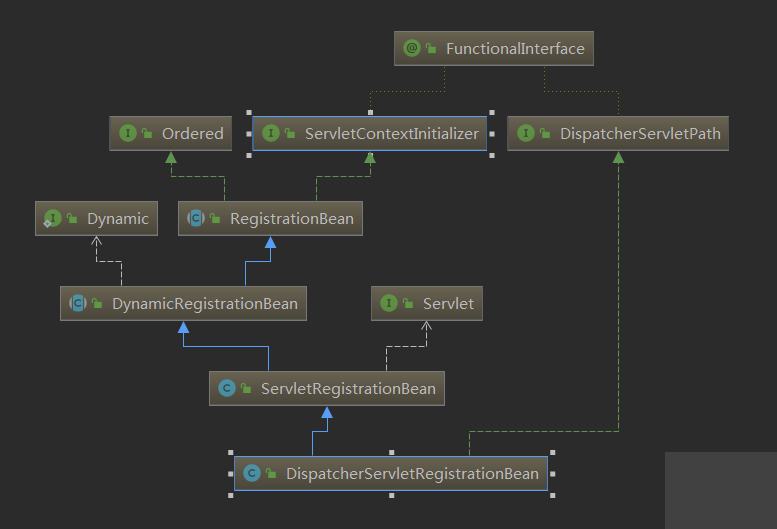Select the ServletRegistrationBean class node
This screenshot has width=777, height=529.
(327, 388)
